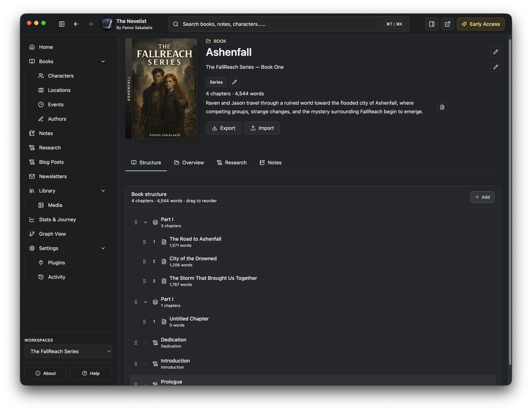The width and height of the screenshot is (532, 412).
Task: Go forward with the right arrow
Action: tap(90, 24)
